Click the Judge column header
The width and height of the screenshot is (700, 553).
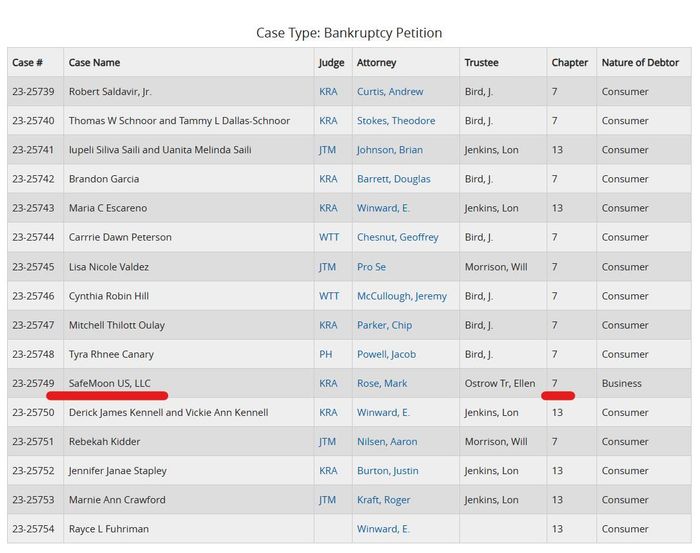331,63
